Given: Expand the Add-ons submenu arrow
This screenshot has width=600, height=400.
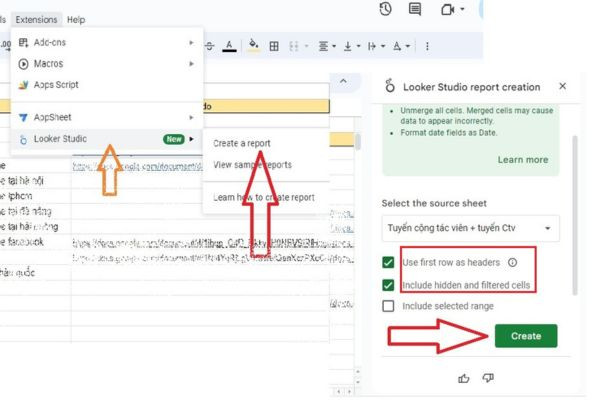Looking at the screenshot, I should tap(191, 42).
